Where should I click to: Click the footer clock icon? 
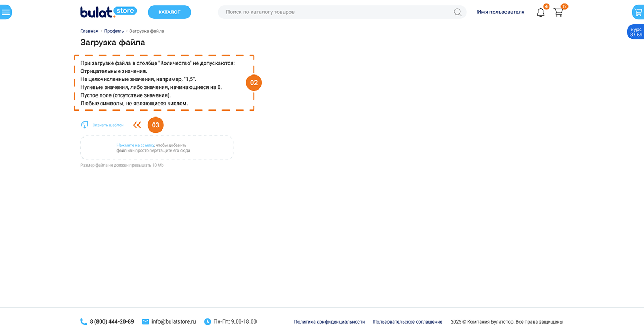tap(207, 321)
